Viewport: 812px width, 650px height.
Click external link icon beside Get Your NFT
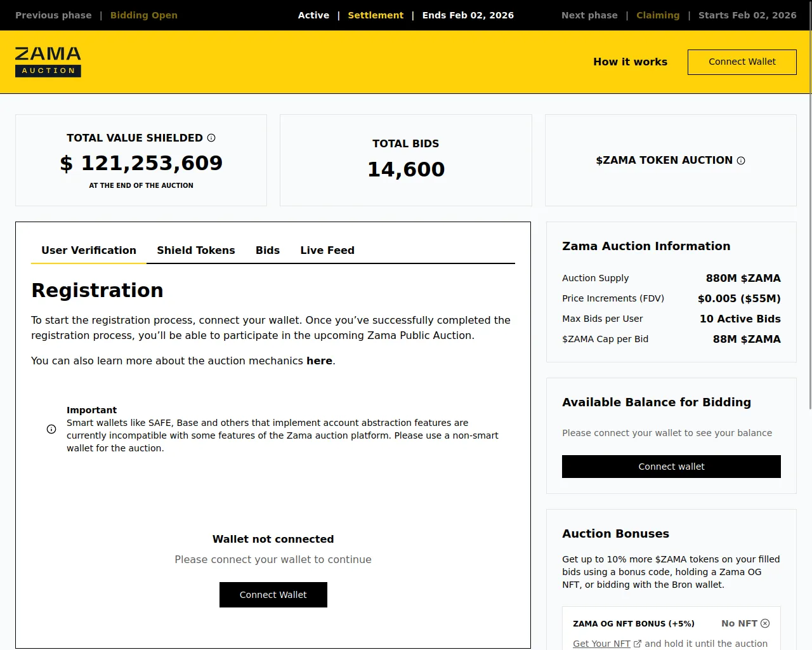[x=638, y=644]
